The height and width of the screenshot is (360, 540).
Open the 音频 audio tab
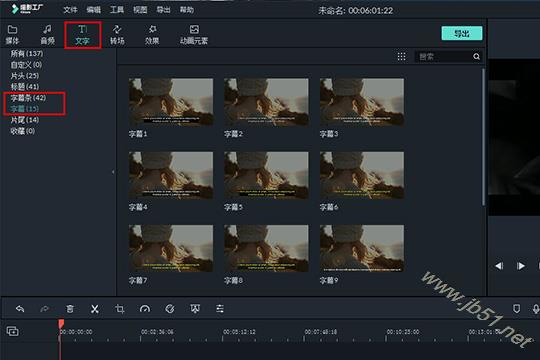pos(48,34)
